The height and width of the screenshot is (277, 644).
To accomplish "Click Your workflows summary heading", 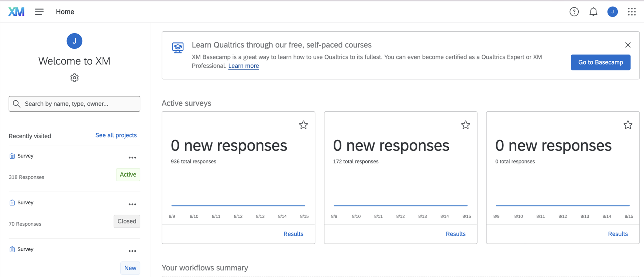I will 205,268.
